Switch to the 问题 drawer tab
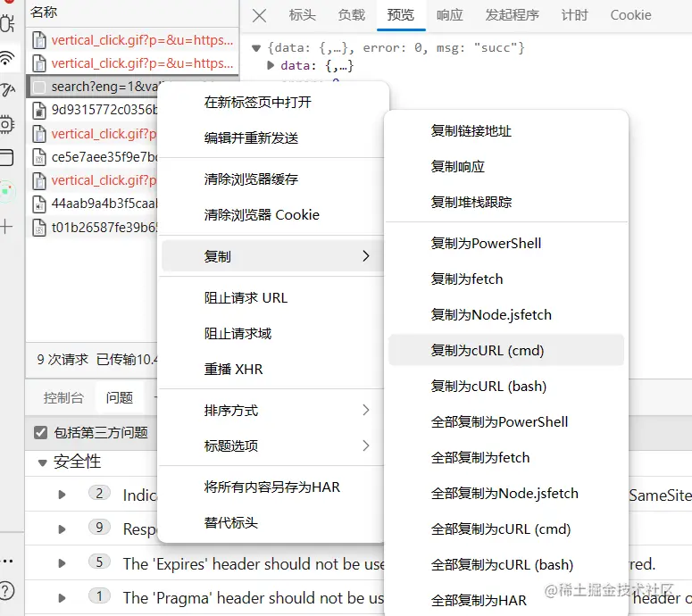The width and height of the screenshot is (692, 616). coord(120,398)
